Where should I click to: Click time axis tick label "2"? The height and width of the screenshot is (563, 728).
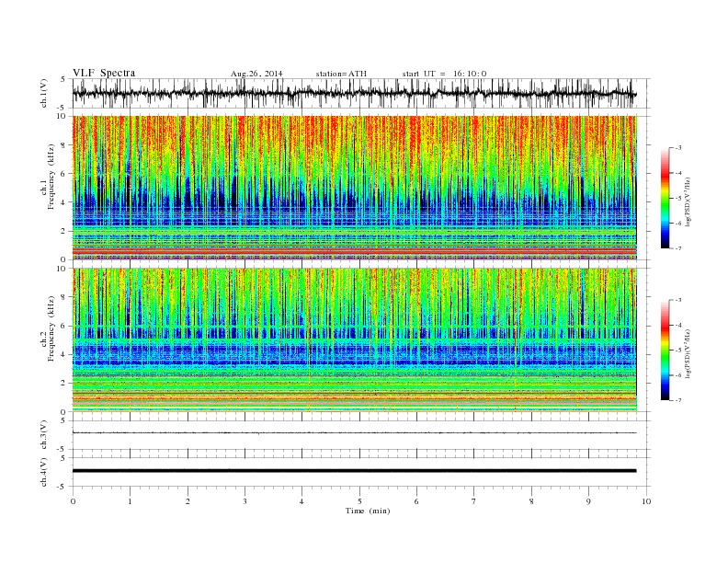(188, 501)
